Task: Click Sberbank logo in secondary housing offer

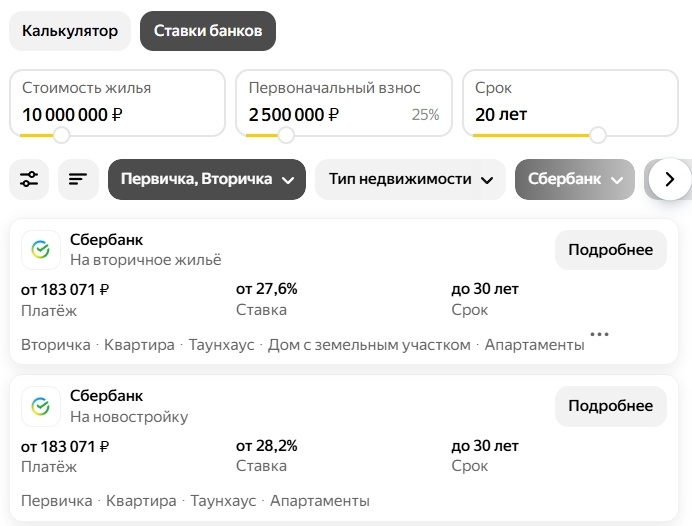Action: pyautogui.click(x=41, y=250)
